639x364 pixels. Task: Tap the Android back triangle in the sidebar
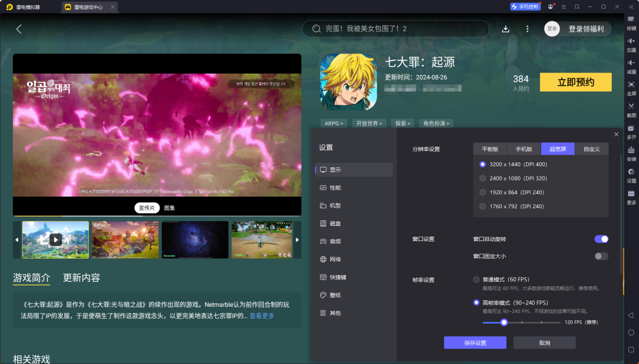point(631,316)
